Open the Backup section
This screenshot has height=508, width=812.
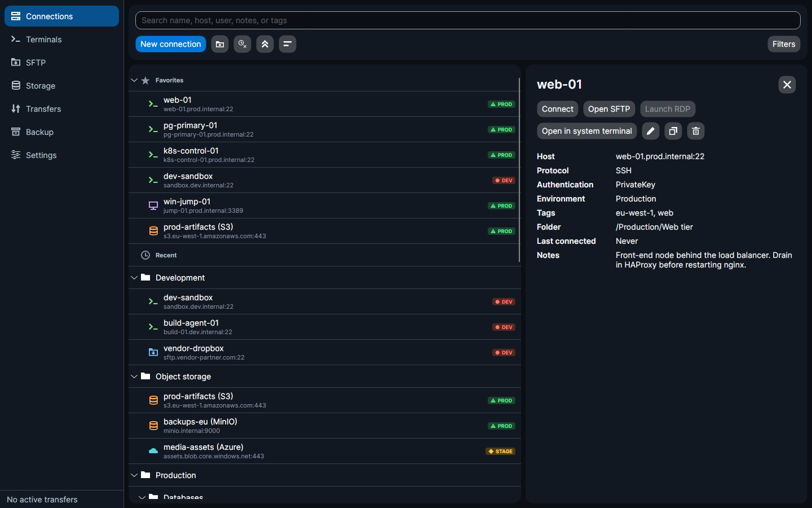point(61,132)
